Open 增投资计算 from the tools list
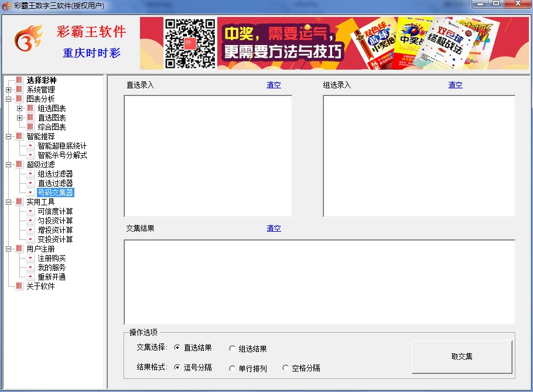The width and height of the screenshot is (533, 392). (x=55, y=230)
